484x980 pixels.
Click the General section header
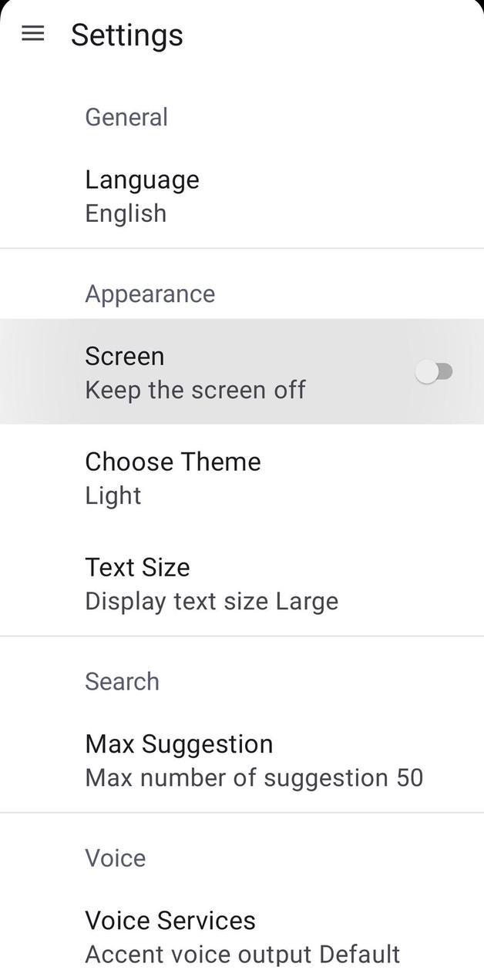[x=126, y=116]
